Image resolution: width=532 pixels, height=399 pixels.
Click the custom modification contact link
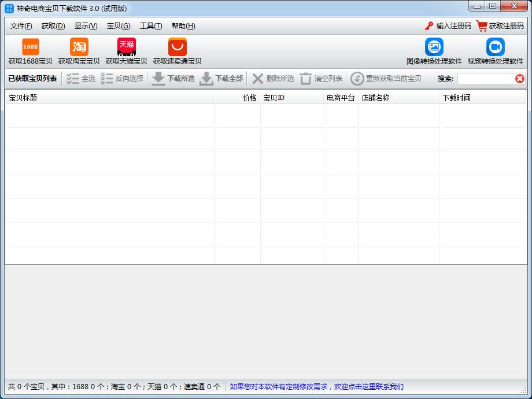point(316,387)
